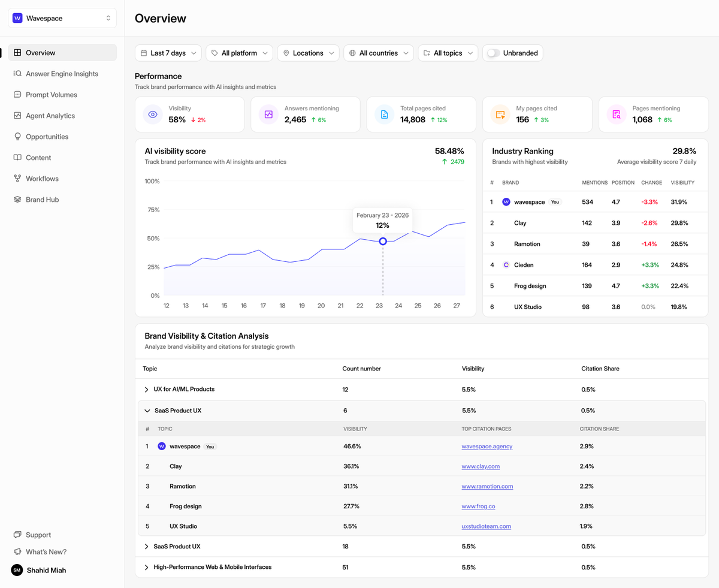This screenshot has width=719, height=588.
Task: Open the Last 7 days dropdown
Action: click(x=168, y=53)
